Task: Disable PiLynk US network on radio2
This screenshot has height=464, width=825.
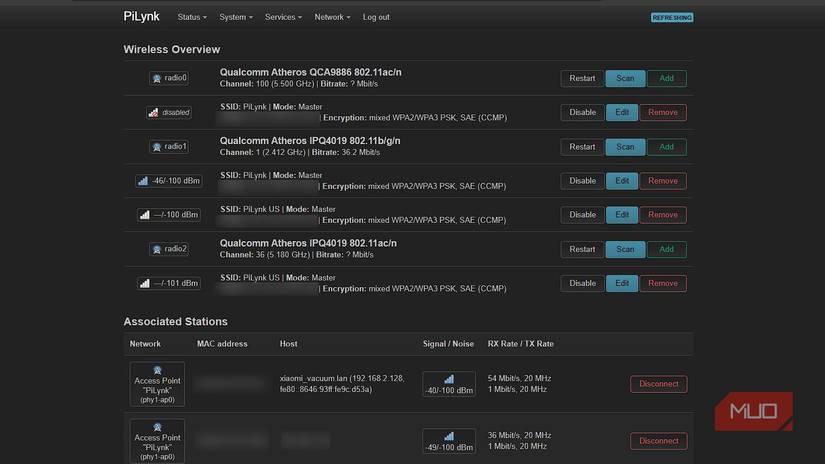Action: coord(582,283)
